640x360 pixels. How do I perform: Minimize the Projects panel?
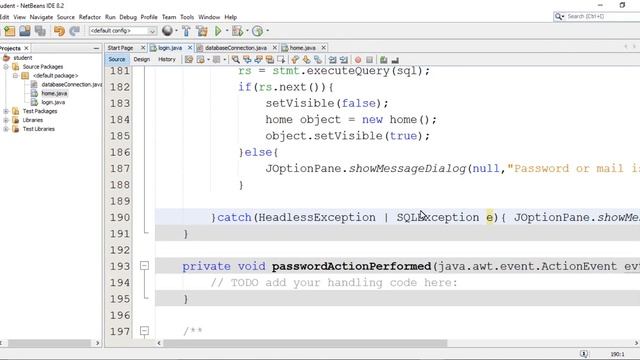point(96,48)
